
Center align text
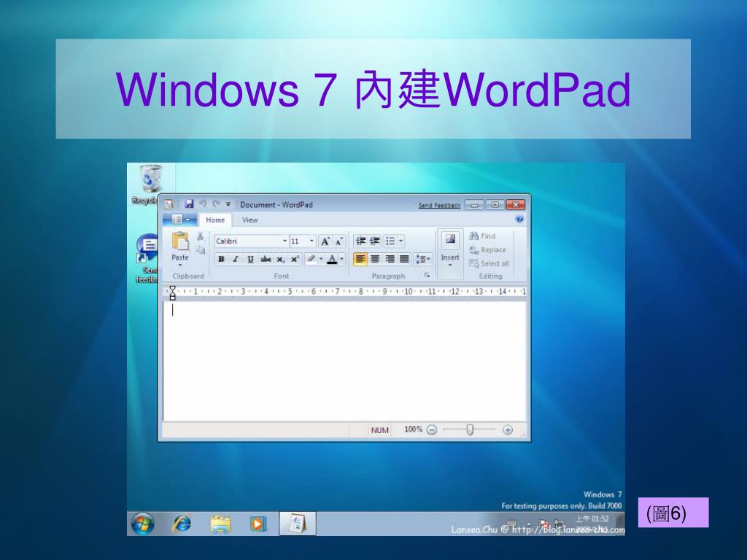375,259
